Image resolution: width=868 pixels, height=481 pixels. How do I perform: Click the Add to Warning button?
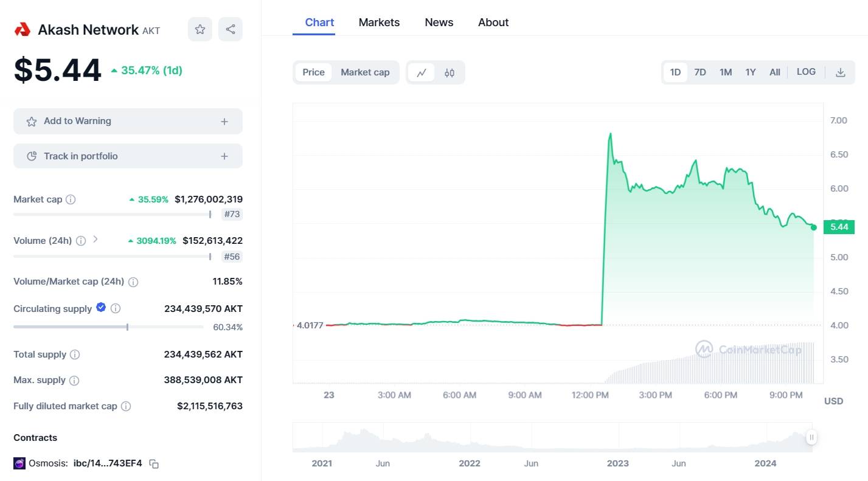tap(128, 122)
